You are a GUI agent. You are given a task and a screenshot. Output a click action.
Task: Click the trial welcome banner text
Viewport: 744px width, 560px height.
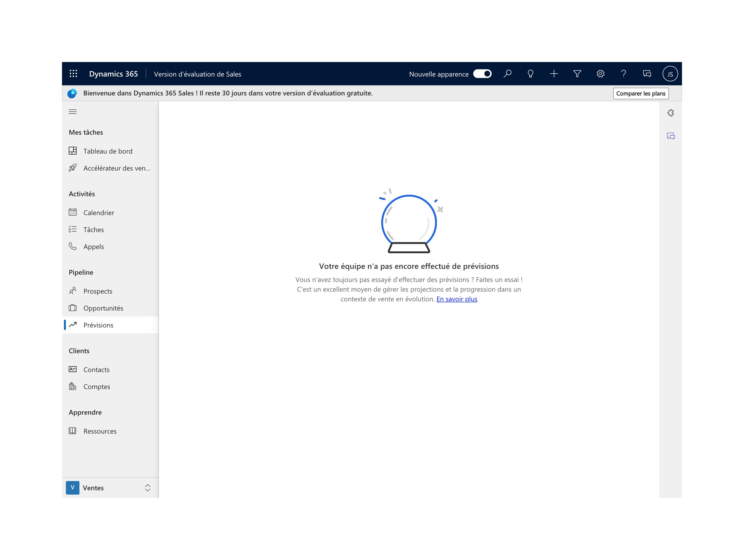tap(228, 93)
